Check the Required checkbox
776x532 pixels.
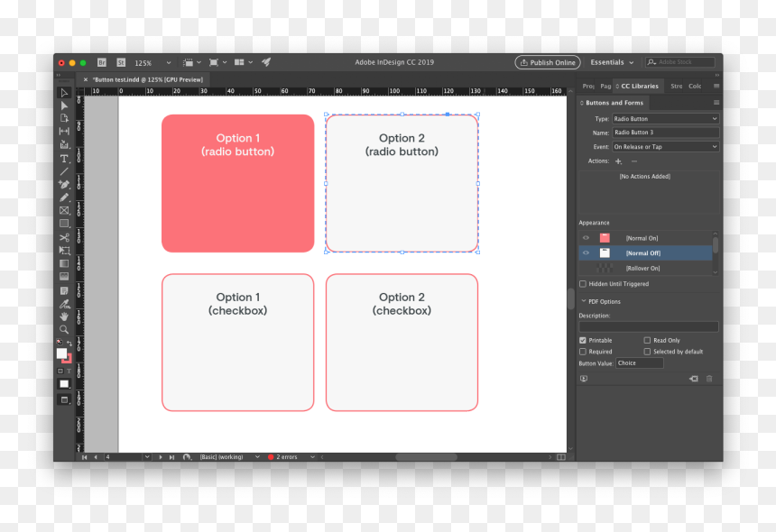tap(583, 352)
